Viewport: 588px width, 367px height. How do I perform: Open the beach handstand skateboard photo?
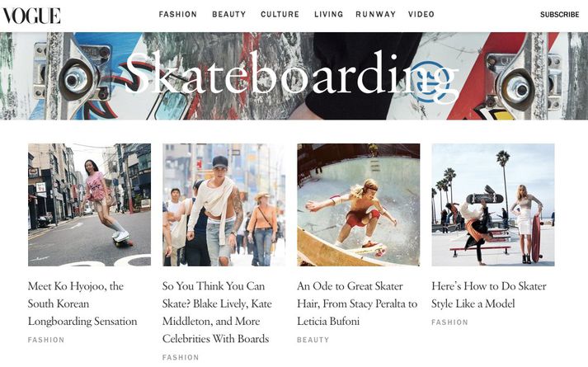coord(493,205)
